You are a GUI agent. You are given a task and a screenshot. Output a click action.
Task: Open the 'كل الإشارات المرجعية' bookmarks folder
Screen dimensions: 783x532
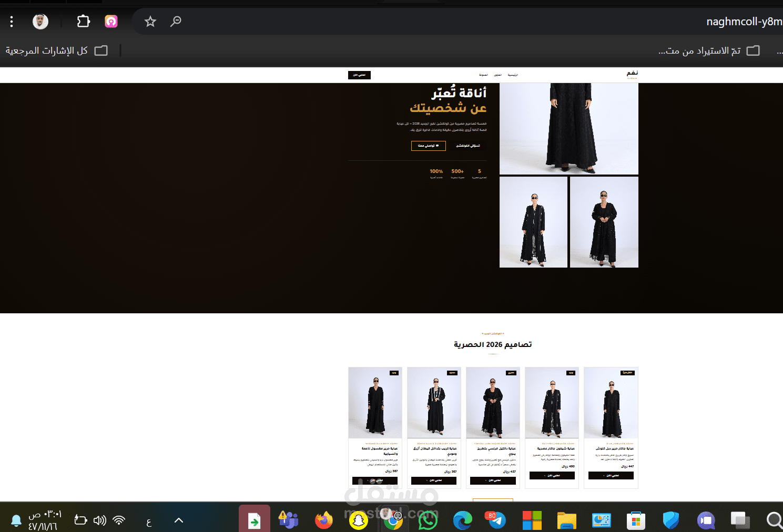coord(56,50)
